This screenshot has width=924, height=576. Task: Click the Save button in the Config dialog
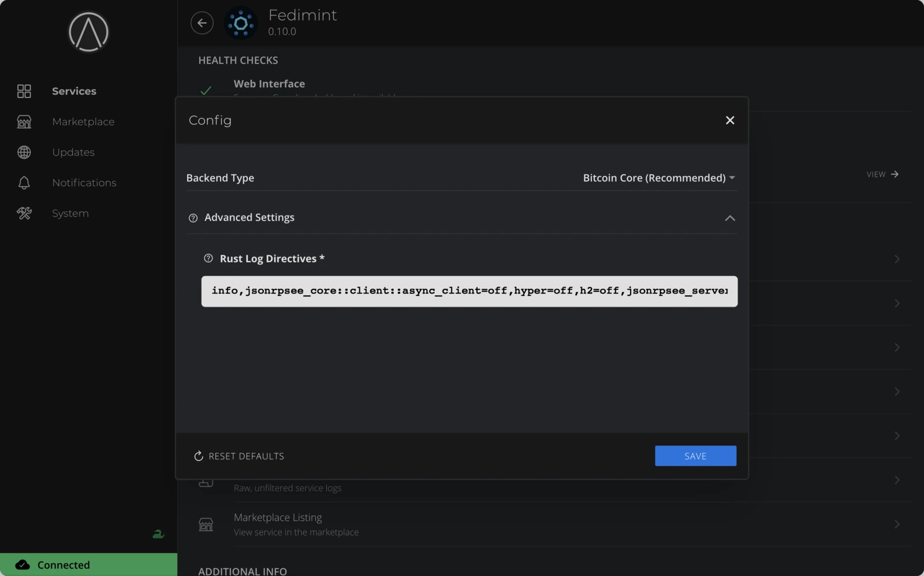coord(695,456)
